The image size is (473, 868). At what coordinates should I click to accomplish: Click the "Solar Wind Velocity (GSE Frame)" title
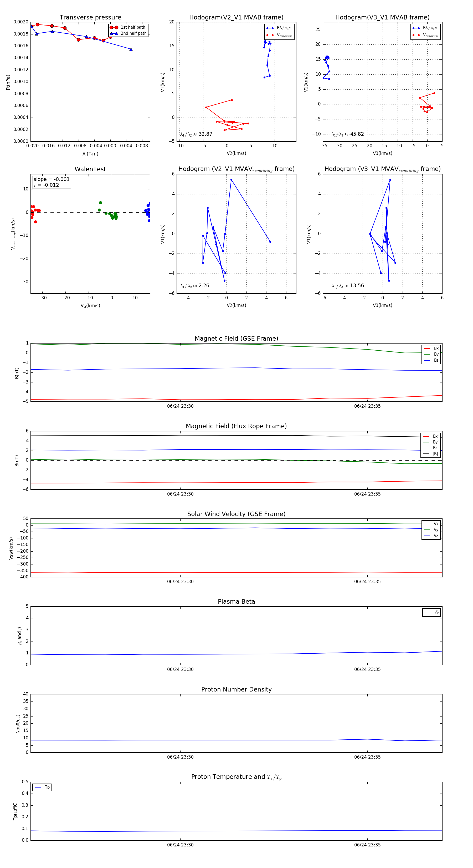(x=236, y=514)
